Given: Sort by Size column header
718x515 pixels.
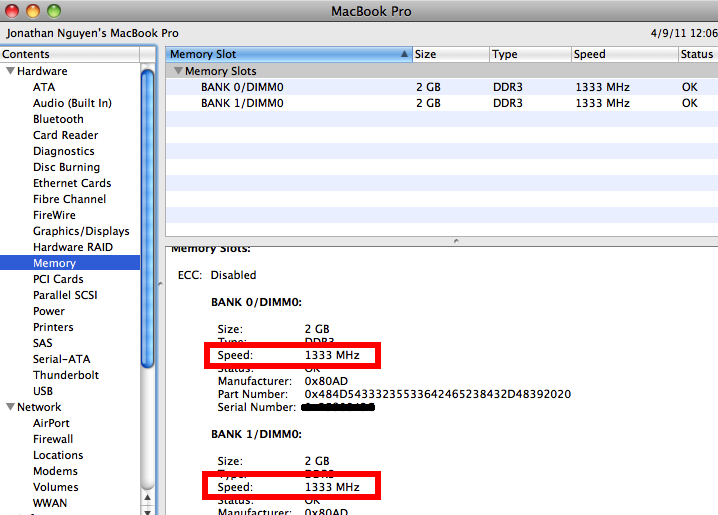Looking at the screenshot, I should click(451, 54).
